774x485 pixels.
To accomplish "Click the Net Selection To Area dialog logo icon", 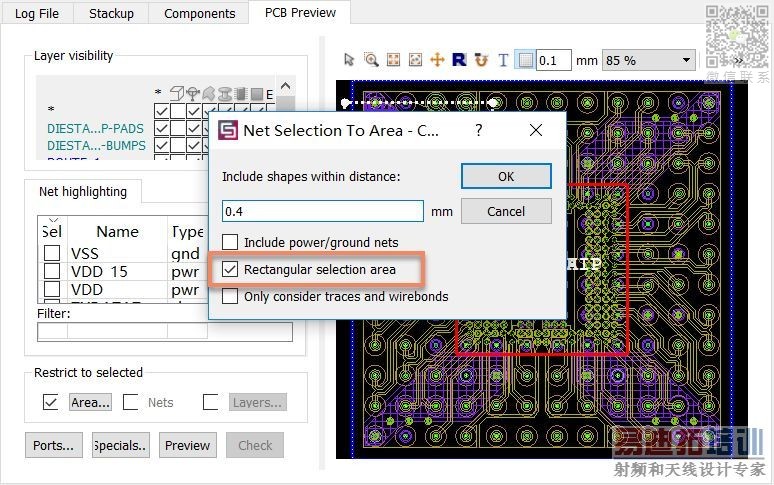I will click(x=228, y=130).
